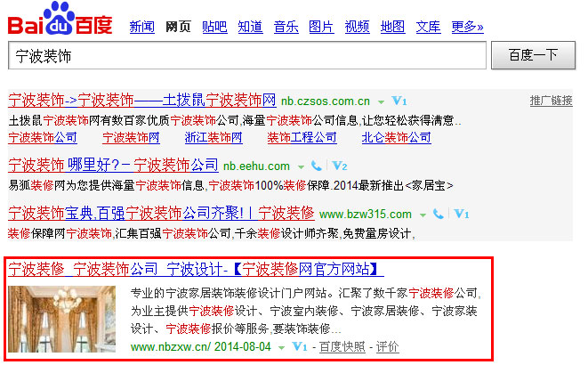Expand the dropdown arrow after nb.czsos.com.cn
Screen dimensions: 588x365
pos(381,102)
